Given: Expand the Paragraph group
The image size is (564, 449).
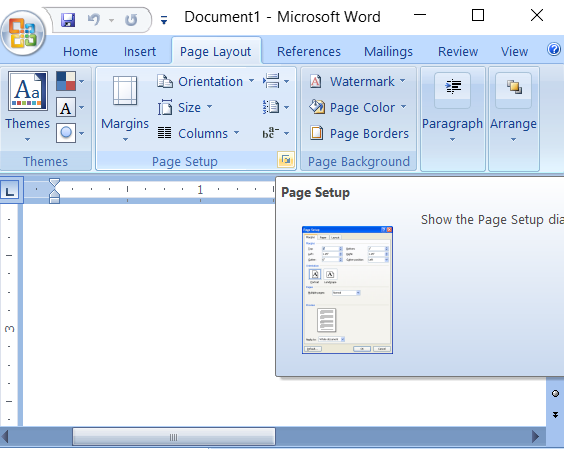Looking at the screenshot, I should (452, 119).
